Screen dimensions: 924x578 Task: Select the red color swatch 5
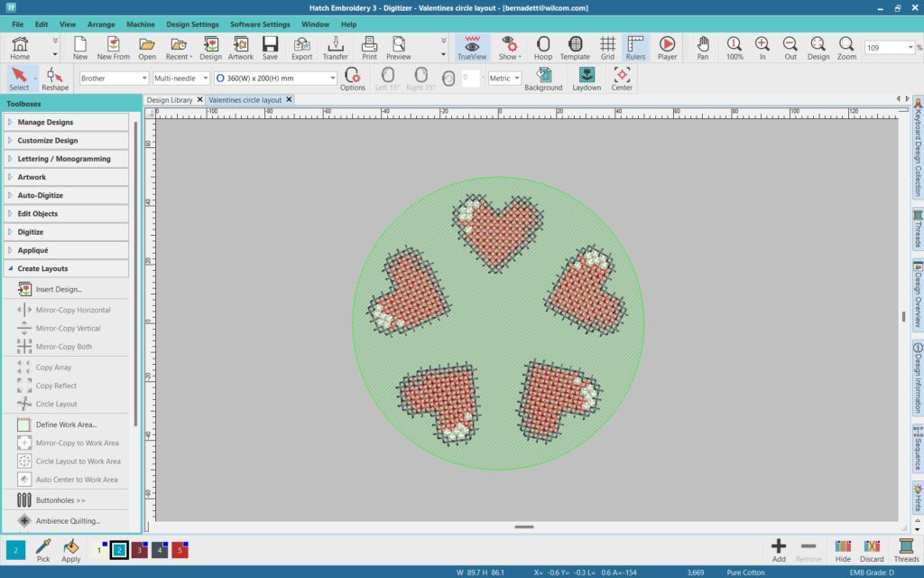point(180,550)
